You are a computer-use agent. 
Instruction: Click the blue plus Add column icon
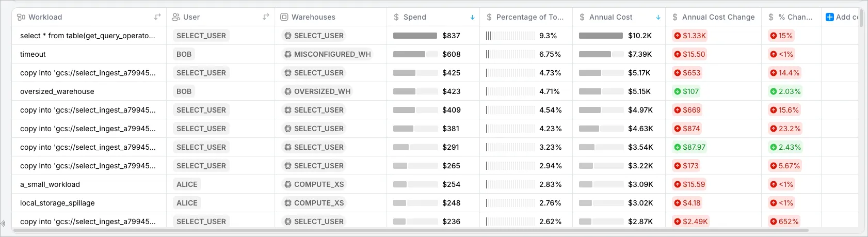[830, 17]
